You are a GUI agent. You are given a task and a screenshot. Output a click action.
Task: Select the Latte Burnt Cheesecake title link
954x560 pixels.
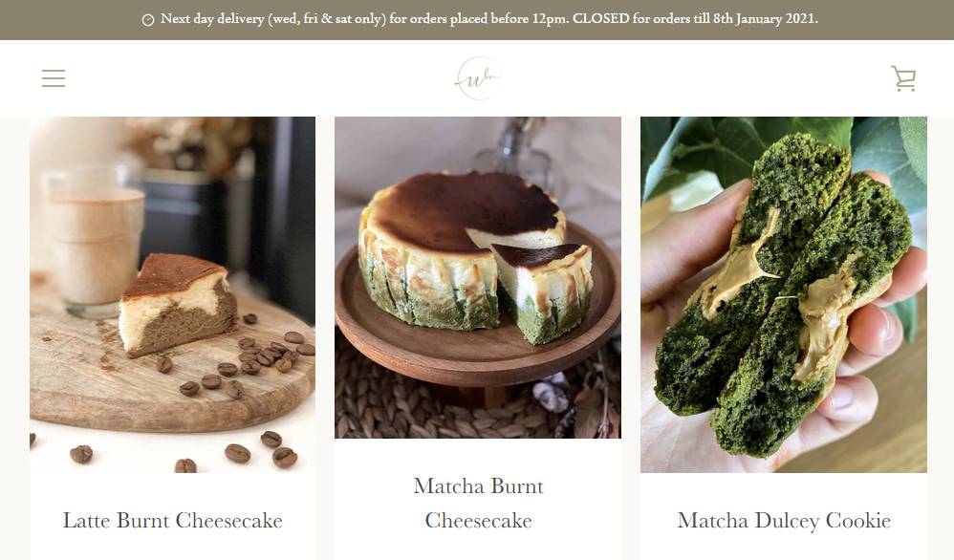coord(173,521)
